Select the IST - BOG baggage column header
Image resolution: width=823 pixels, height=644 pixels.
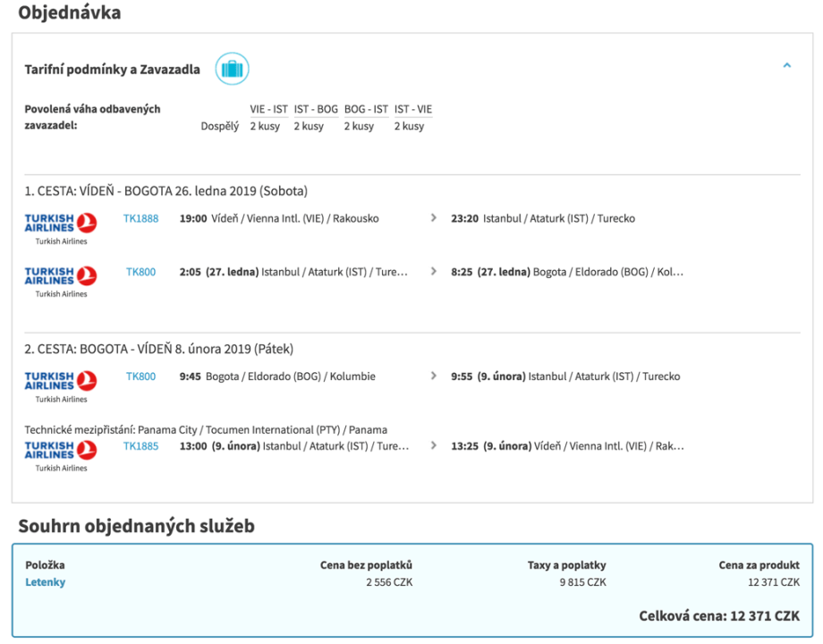tap(316, 109)
